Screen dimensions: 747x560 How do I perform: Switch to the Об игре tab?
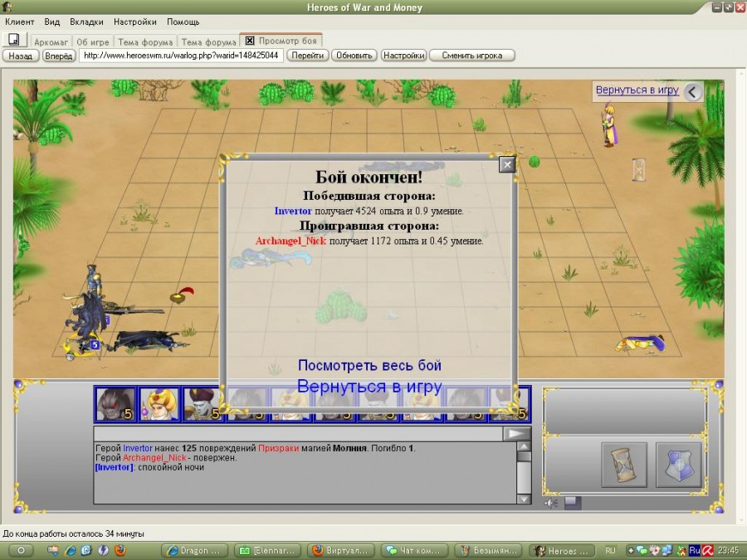[x=93, y=42]
